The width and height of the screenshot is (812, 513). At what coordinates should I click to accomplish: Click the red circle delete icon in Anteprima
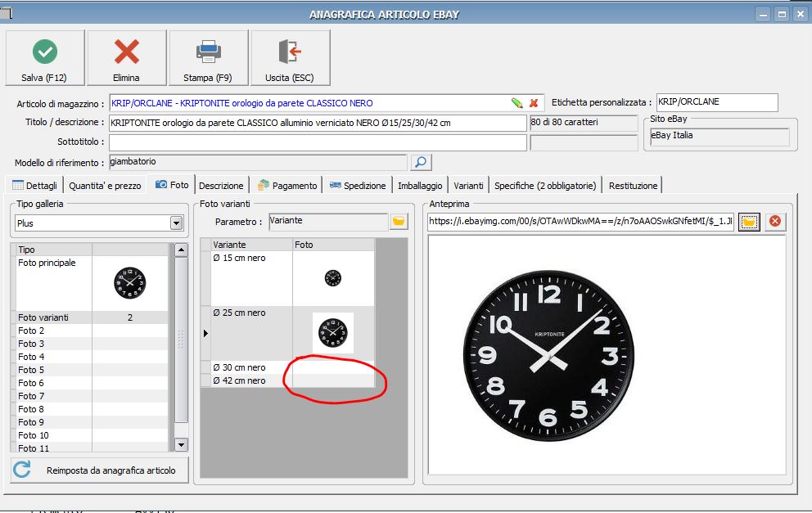774,222
